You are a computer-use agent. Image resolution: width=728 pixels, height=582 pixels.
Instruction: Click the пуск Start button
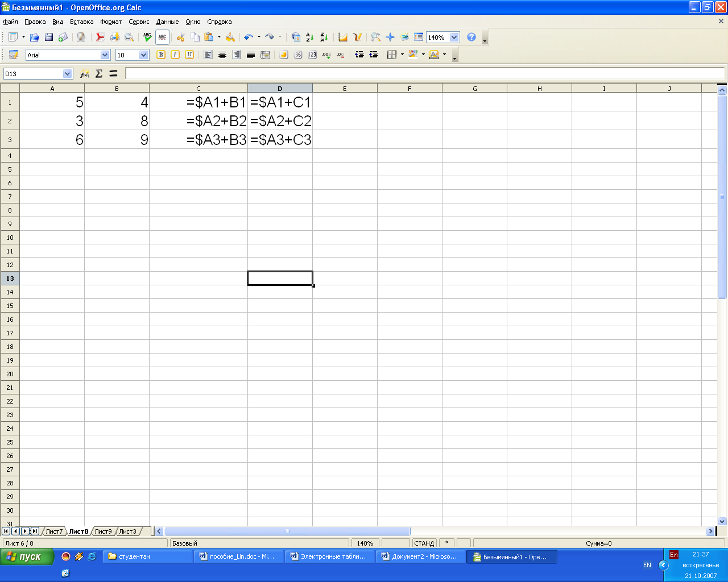[x=27, y=557]
